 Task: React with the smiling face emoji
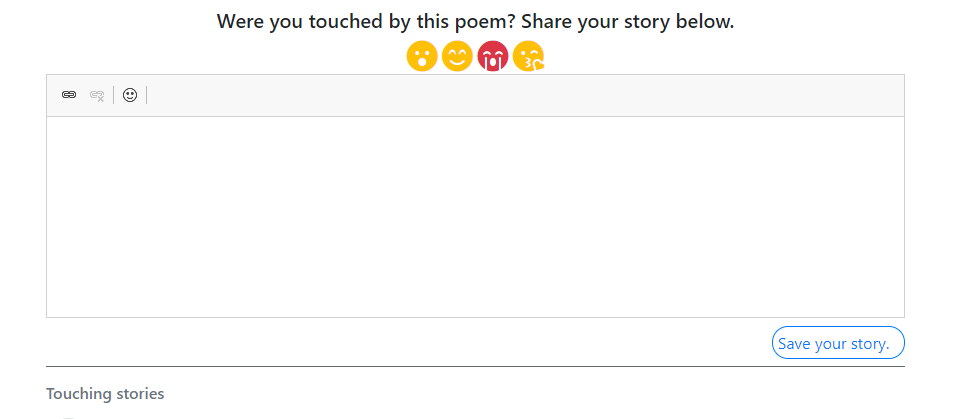[457, 56]
